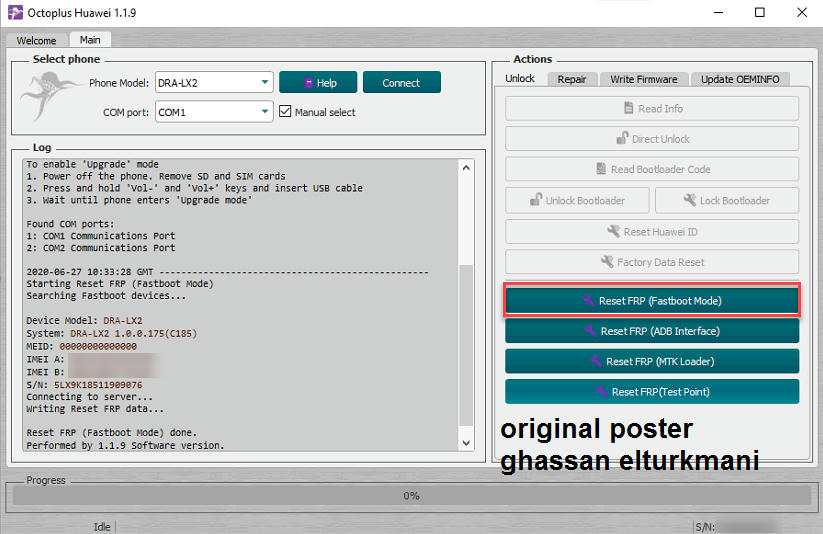Open the Phone Model dropdown

pyautogui.click(x=214, y=82)
